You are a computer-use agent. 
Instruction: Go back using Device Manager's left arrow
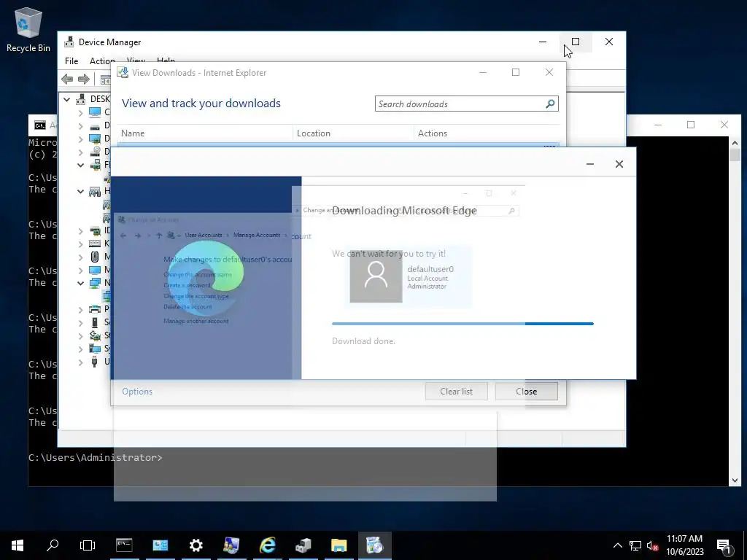pos(67,79)
